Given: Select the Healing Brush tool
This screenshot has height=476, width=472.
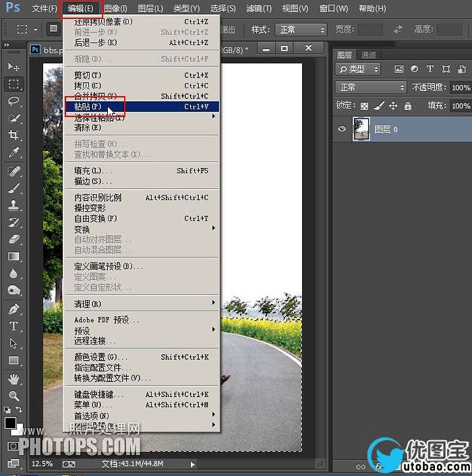Looking at the screenshot, I should [13, 171].
